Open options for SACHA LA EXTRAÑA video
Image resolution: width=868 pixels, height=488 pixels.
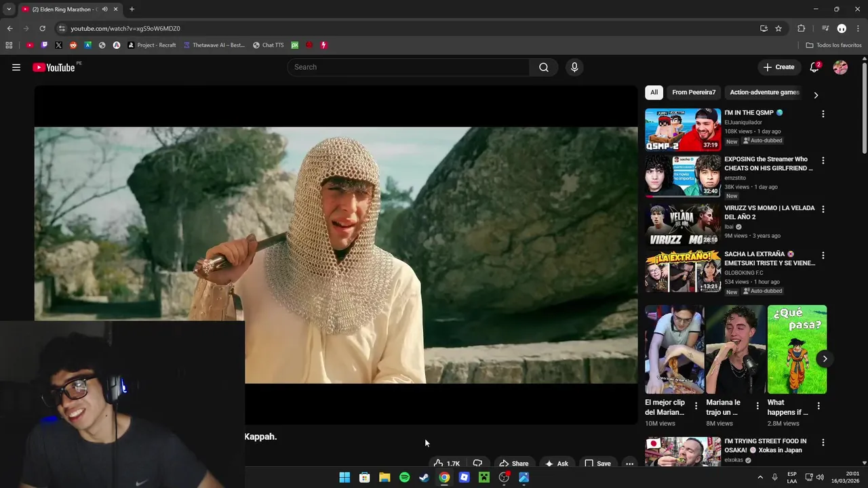pos(823,256)
